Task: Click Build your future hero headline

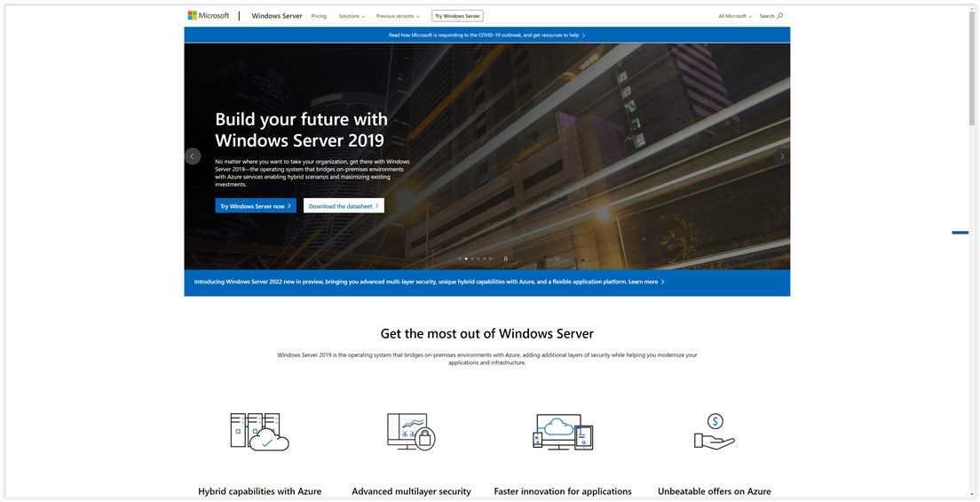Action: (x=301, y=130)
